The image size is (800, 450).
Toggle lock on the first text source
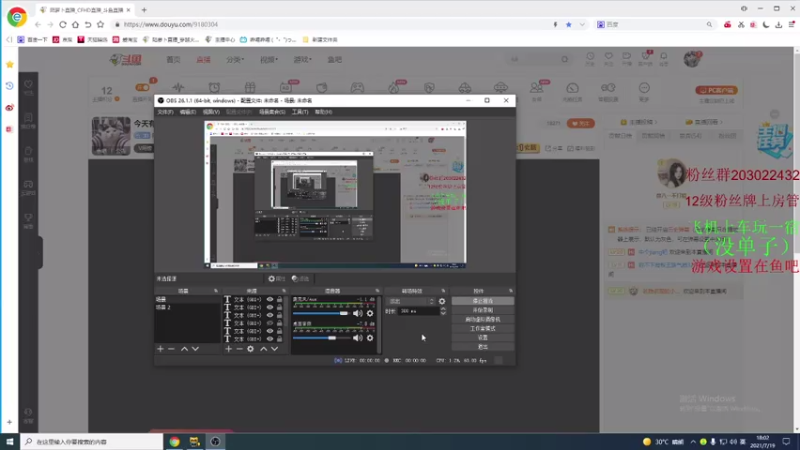click(280, 299)
